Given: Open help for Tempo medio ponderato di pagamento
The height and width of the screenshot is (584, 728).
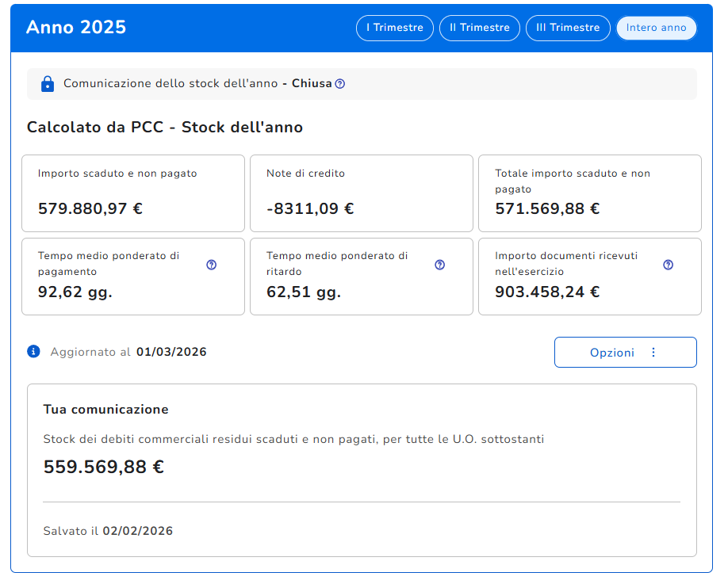Looking at the screenshot, I should [x=211, y=265].
